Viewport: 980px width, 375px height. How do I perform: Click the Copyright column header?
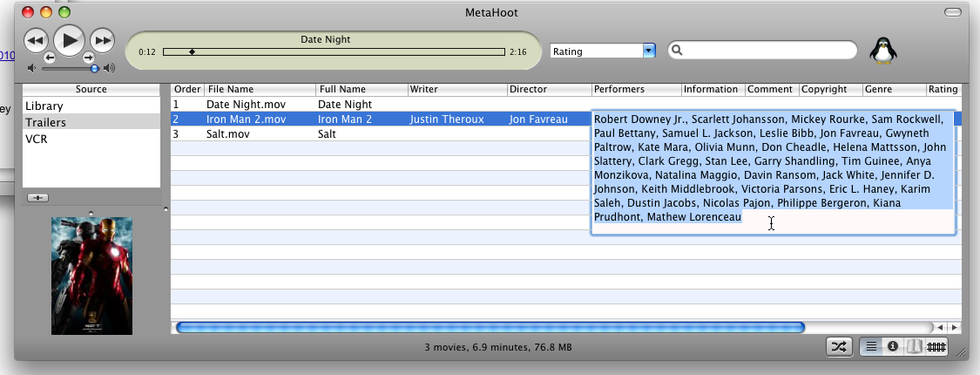pyautogui.click(x=831, y=90)
